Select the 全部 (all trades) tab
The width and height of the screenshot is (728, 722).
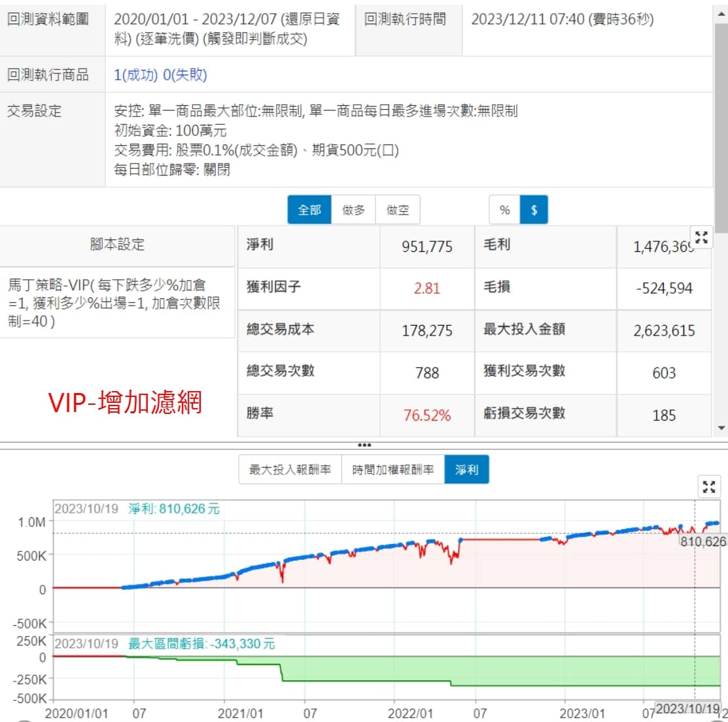tap(309, 210)
